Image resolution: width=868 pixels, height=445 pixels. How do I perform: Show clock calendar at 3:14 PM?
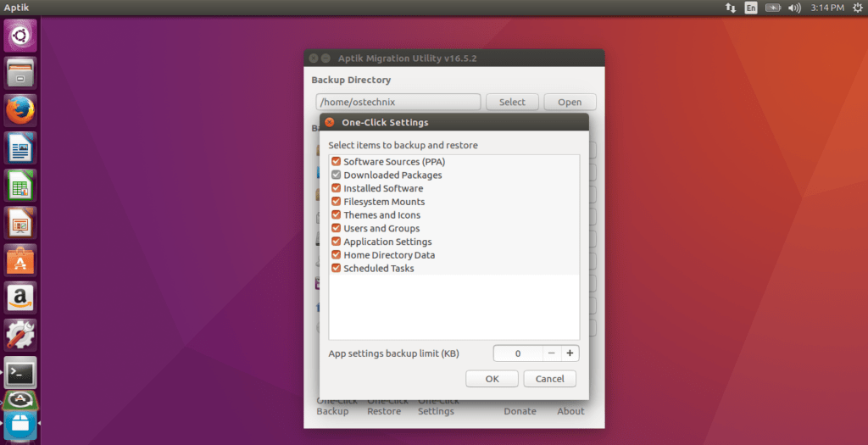click(827, 8)
